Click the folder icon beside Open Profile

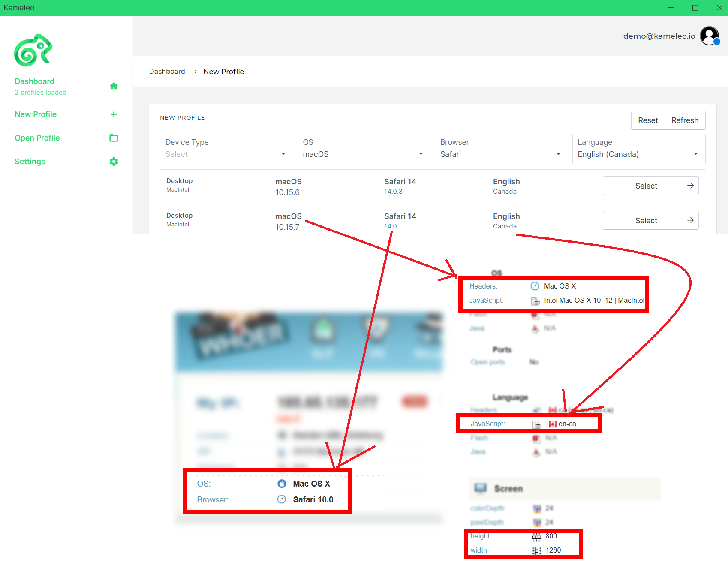click(114, 138)
